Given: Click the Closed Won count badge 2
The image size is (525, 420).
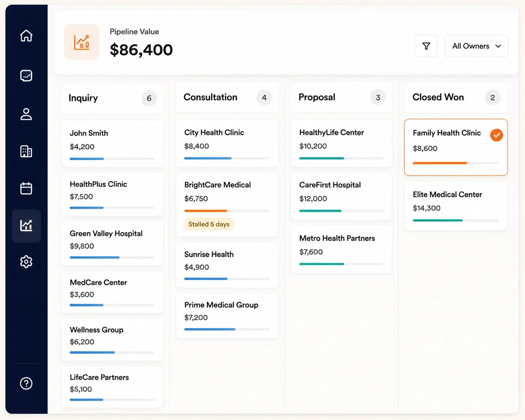Looking at the screenshot, I should [492, 97].
